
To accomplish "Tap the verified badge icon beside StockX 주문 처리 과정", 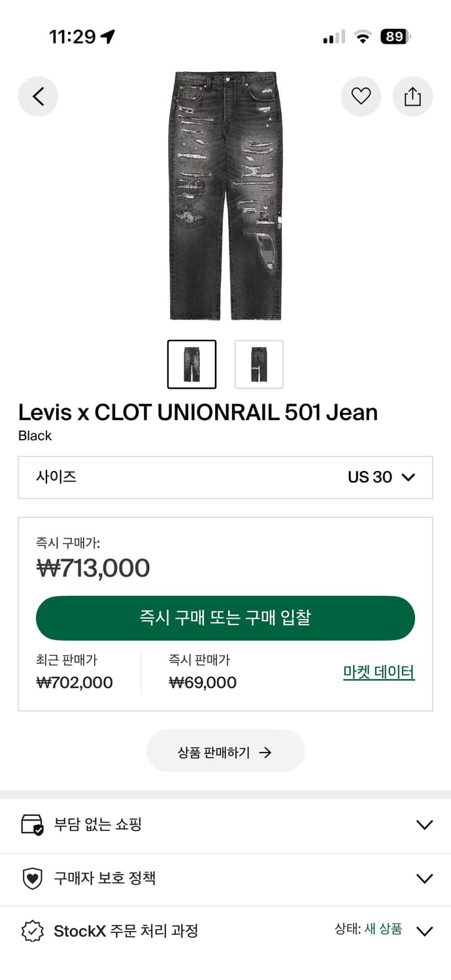I will (x=31, y=931).
